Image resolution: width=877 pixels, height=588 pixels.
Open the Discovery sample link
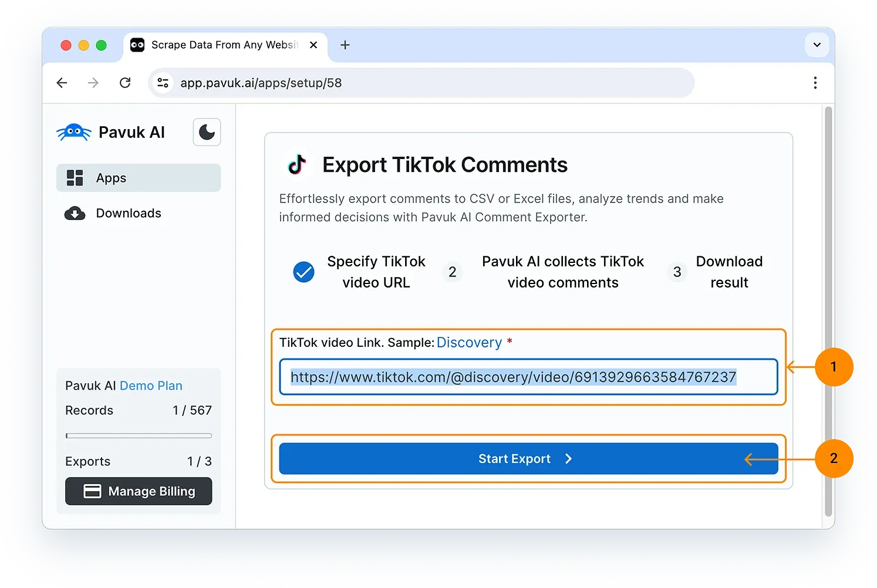(x=469, y=342)
